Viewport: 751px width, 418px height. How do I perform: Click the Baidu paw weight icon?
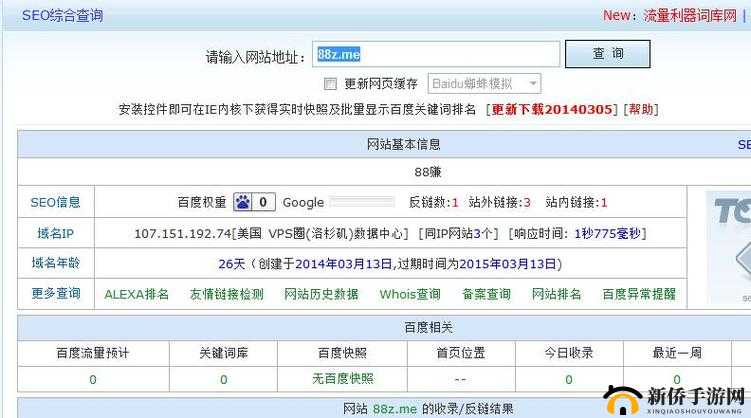(242, 202)
